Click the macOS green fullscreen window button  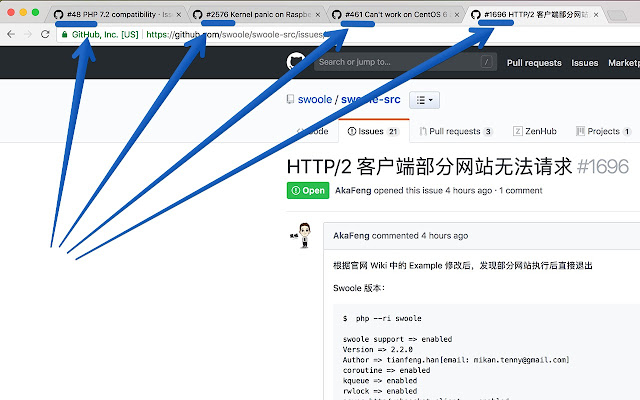click(36, 12)
